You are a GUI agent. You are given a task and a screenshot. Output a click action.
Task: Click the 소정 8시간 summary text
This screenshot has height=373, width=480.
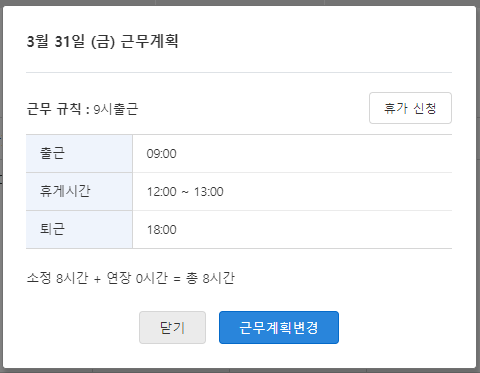(57, 278)
